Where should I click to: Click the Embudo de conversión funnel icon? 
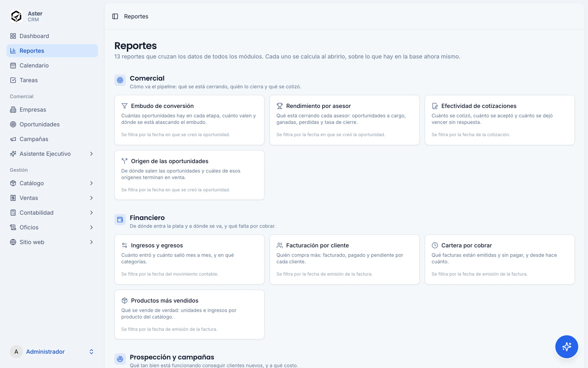(x=124, y=106)
